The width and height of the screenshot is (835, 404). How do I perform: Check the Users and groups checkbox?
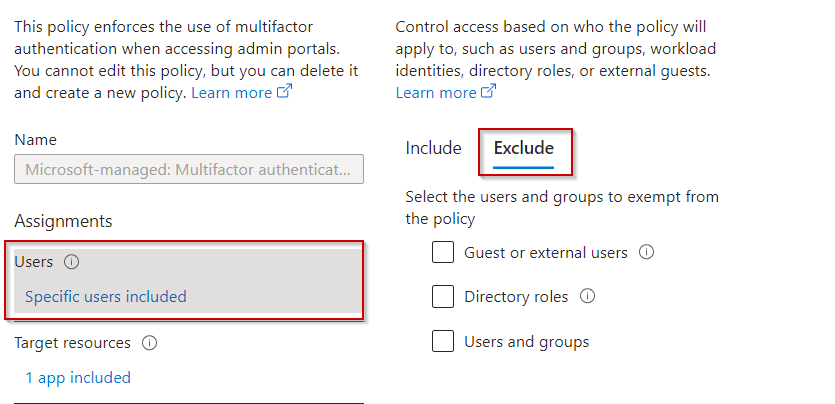pos(443,341)
